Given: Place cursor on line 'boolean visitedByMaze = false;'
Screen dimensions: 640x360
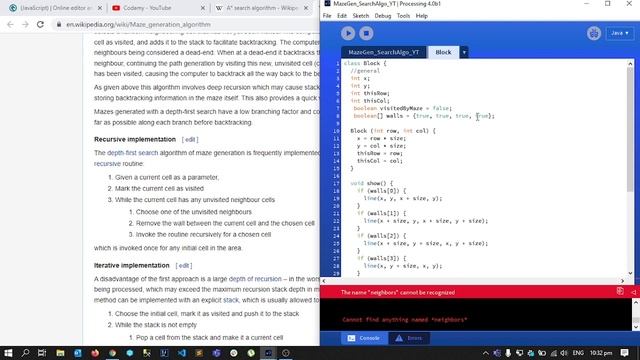Looking at the screenshot, I should pyautogui.click(x=402, y=108).
